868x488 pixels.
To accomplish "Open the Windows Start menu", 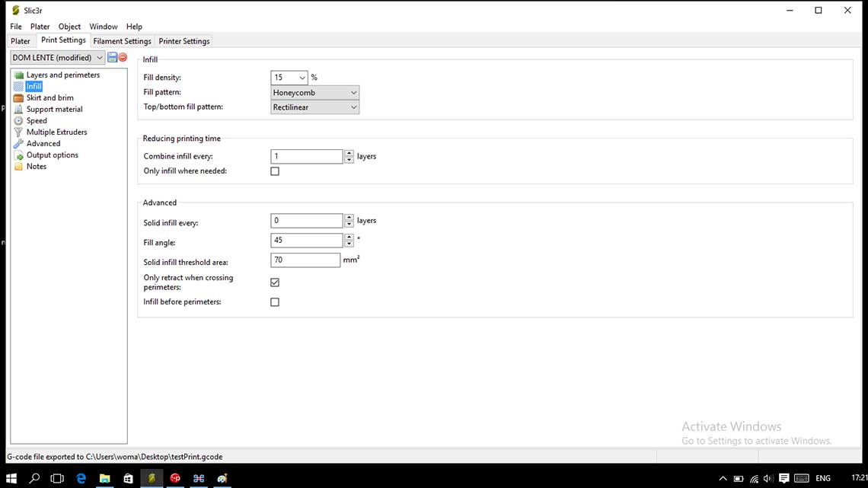I will coord(11,478).
